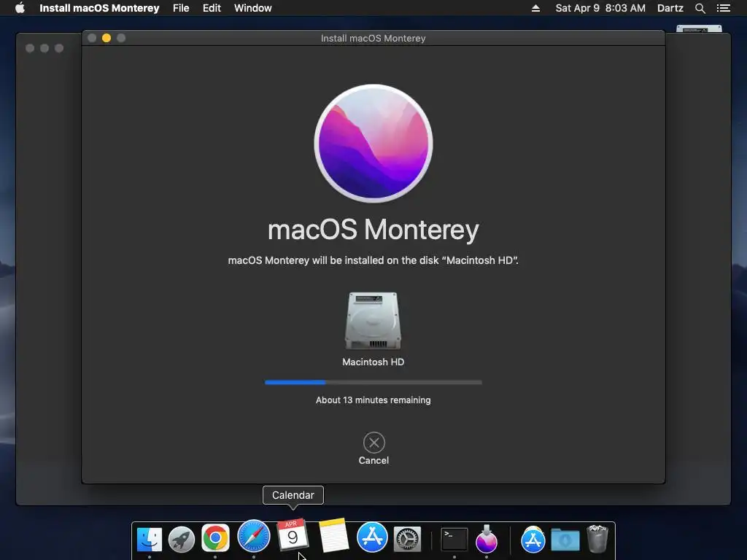This screenshot has width=747, height=560.
Task: Open the Apple menu
Action: point(20,8)
